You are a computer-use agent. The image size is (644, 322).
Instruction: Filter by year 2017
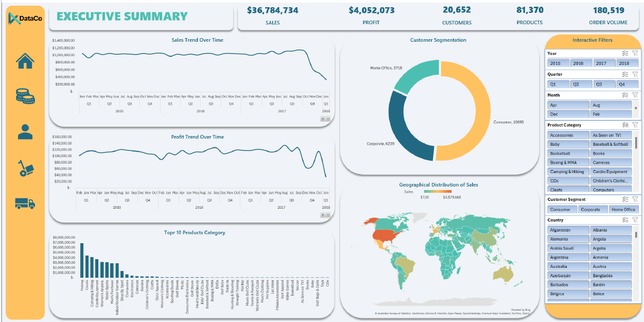click(x=601, y=63)
